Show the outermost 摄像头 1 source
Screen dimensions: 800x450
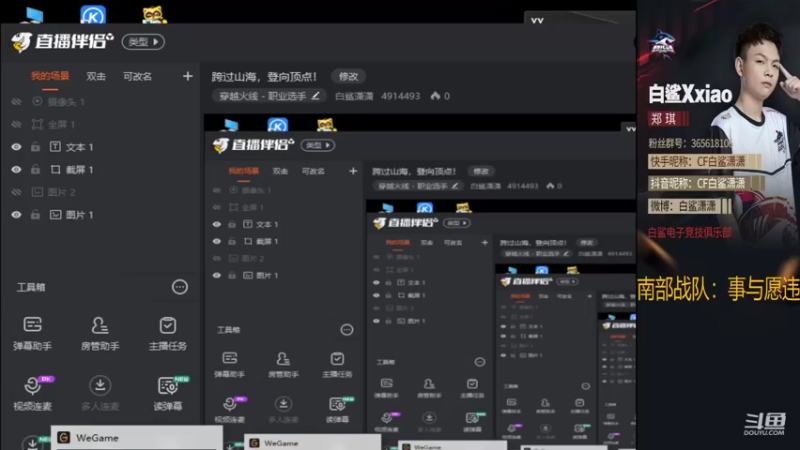pyautogui.click(x=16, y=102)
